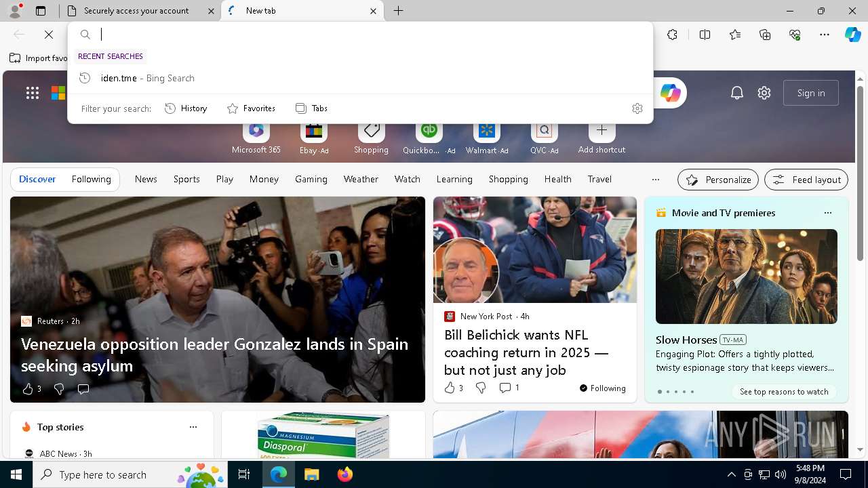Click the Copilot icon in search box
The width and height of the screenshot is (868, 488).
[x=670, y=93]
